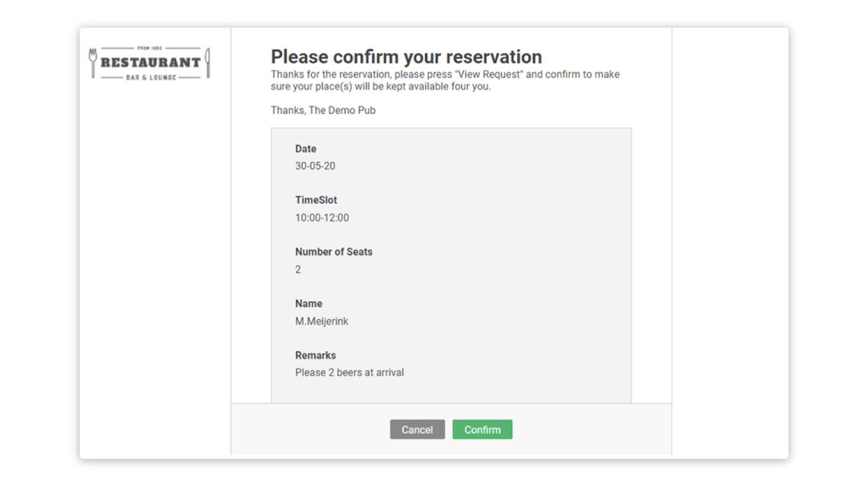Screen dimensions: 868x489
Task: Click the name value M.Meijerink
Action: point(322,321)
